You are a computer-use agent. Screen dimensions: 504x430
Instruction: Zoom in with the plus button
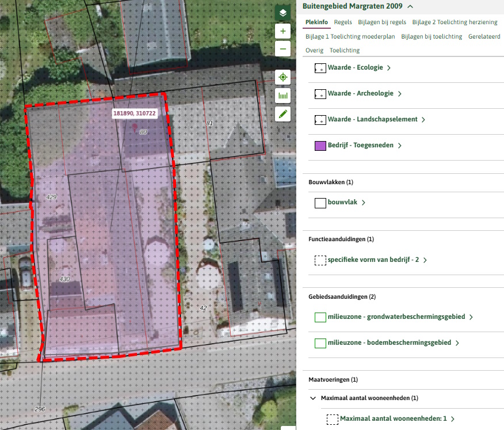tap(283, 31)
